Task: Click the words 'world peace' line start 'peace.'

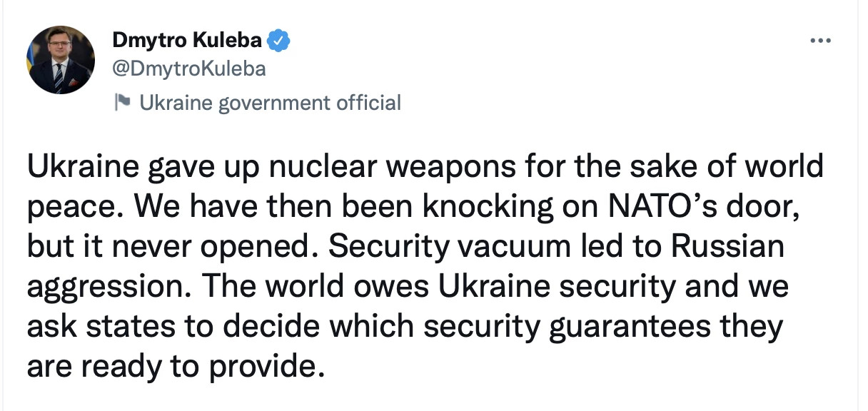Action: [x=68, y=208]
